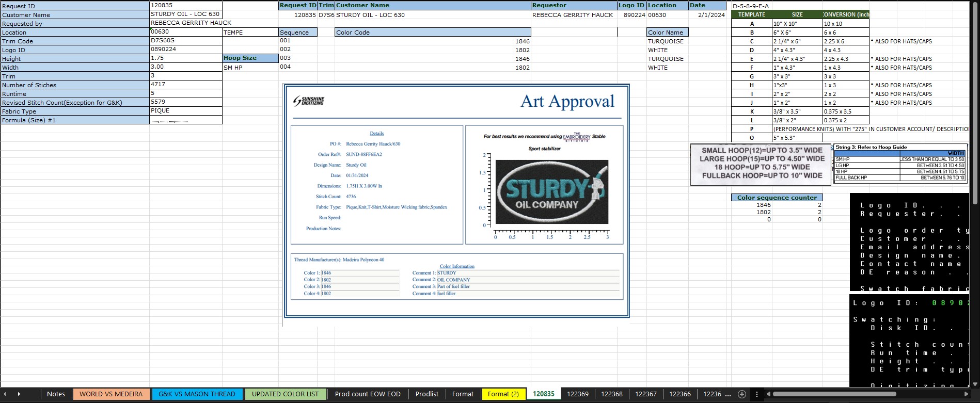Screen dimensions: 980x403
Task: Click the Color sequence counter header
Action: pyautogui.click(x=777, y=198)
